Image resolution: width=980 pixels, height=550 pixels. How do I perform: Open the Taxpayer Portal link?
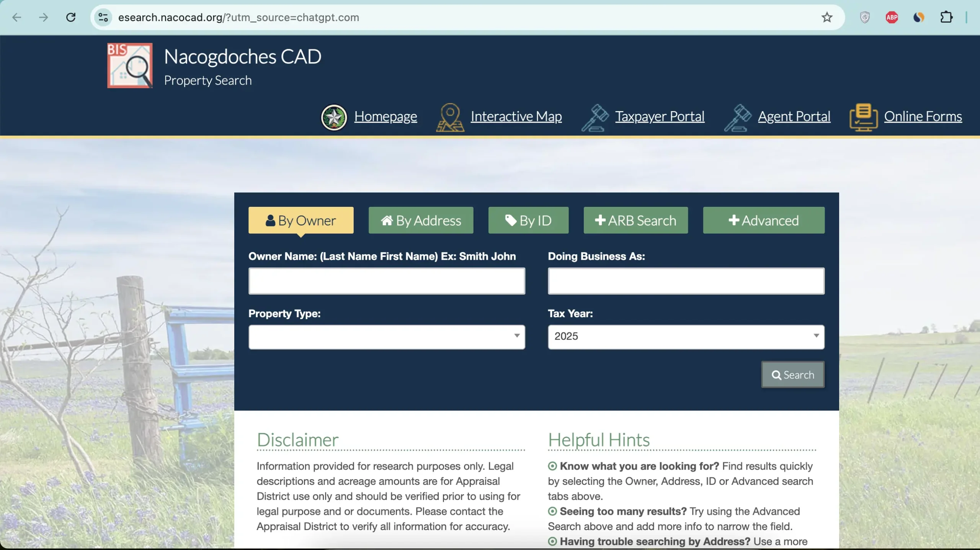point(660,117)
